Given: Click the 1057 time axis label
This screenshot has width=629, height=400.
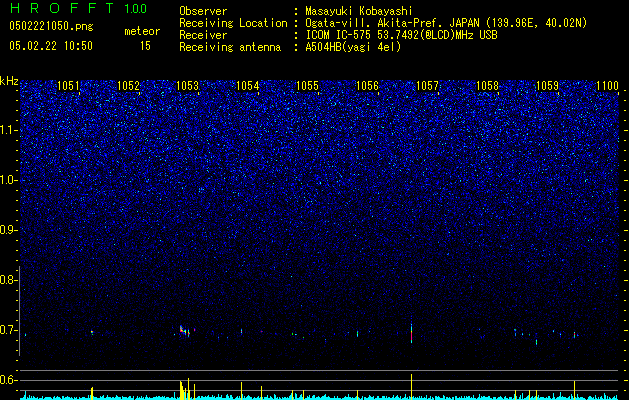Looking at the screenshot, I should pos(428,85).
